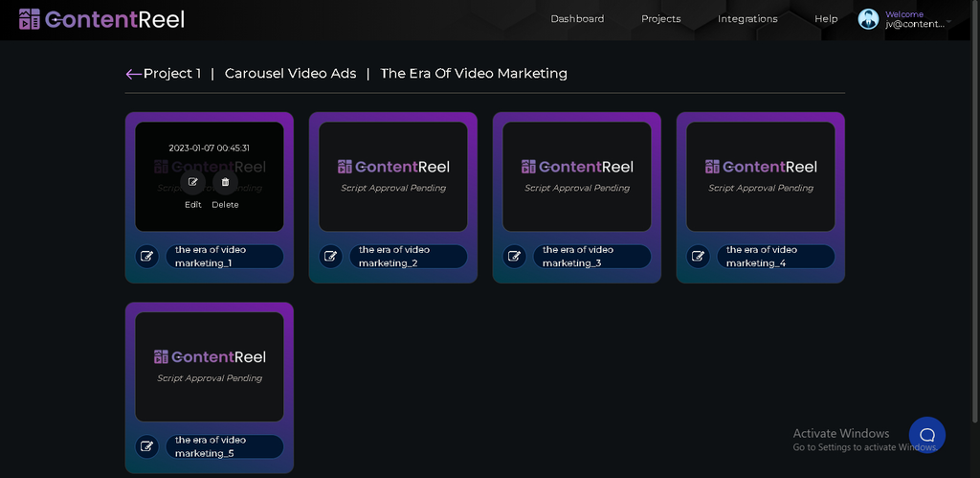
Task: Rename icon beside the era of video marketing_3
Action: tap(514, 257)
